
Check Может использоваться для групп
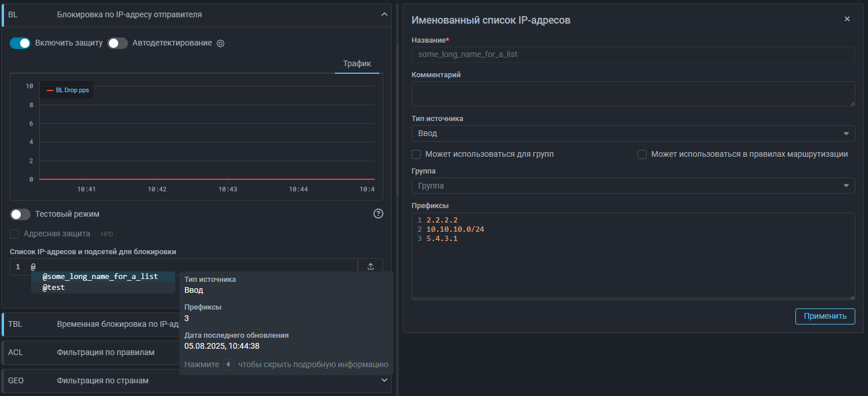[x=416, y=154]
